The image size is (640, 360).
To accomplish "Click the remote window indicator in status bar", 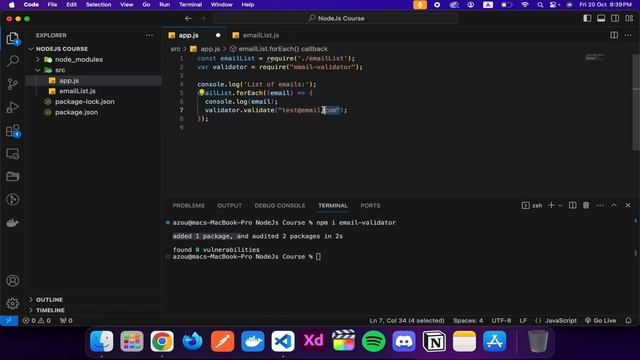I will 9,320.
